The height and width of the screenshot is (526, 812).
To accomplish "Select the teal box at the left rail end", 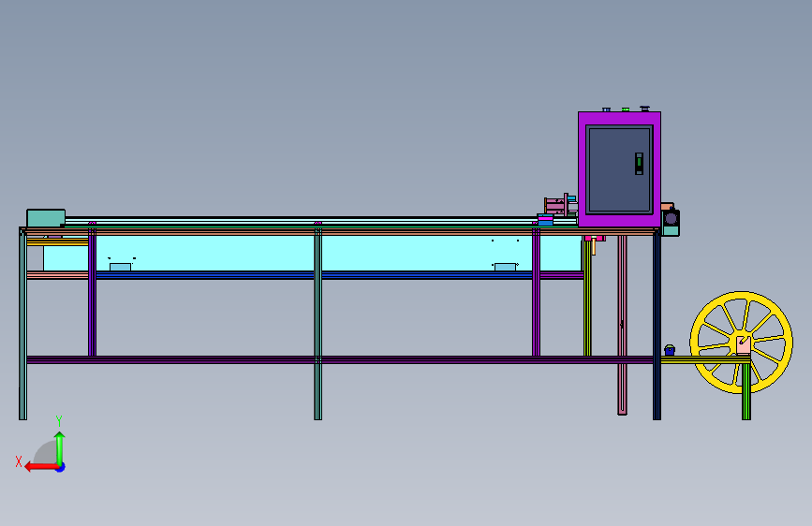I will tap(46, 218).
